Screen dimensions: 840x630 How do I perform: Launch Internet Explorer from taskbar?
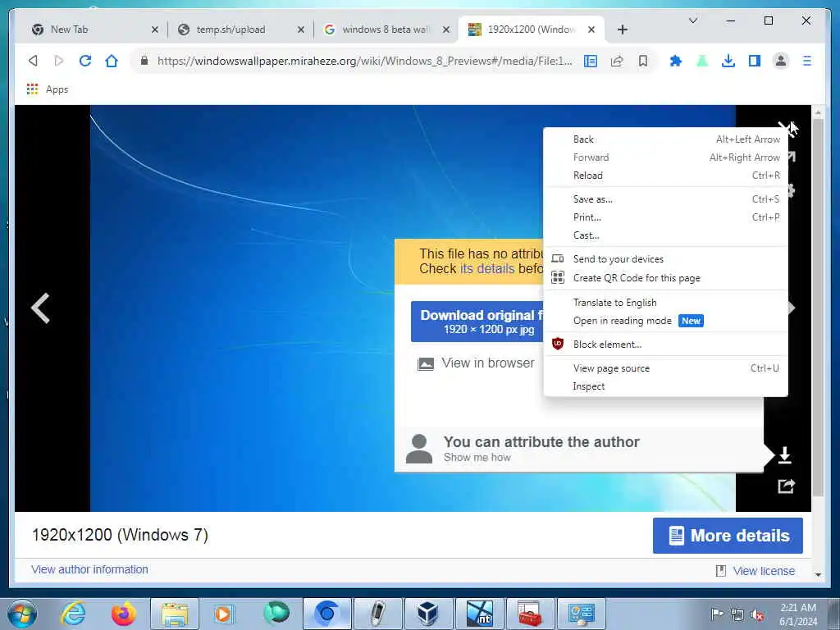[x=73, y=614]
